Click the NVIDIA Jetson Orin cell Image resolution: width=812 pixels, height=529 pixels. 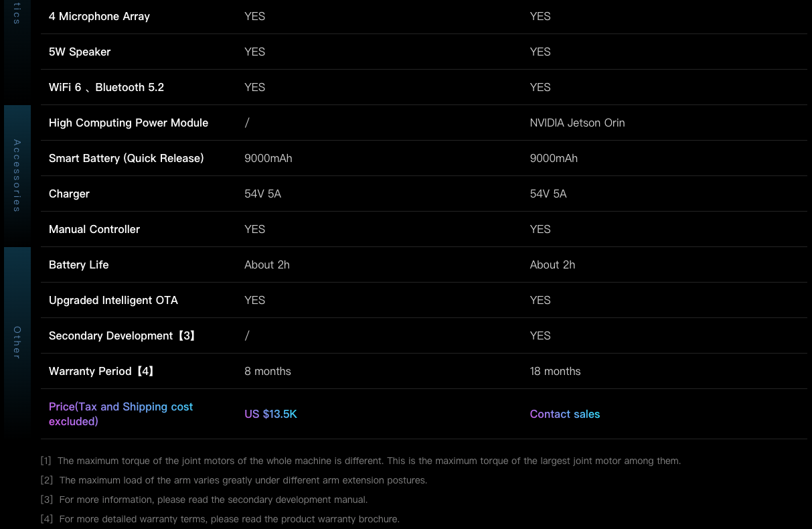click(577, 123)
